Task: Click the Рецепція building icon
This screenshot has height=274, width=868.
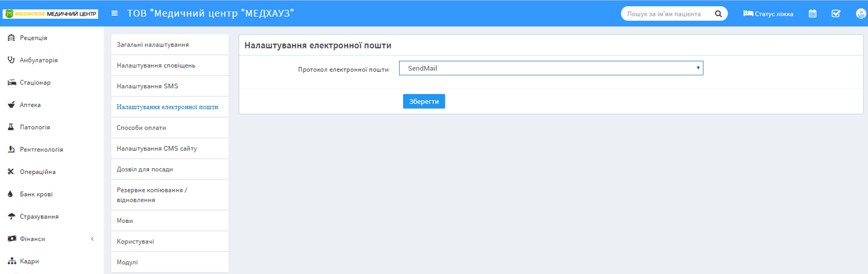Action: pyautogui.click(x=11, y=38)
